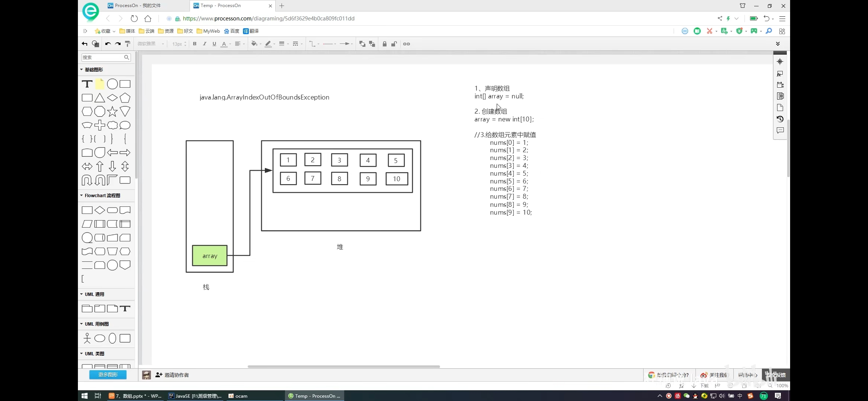868x401 pixels.
Task: Open the history versions panel icon
Action: click(780, 119)
